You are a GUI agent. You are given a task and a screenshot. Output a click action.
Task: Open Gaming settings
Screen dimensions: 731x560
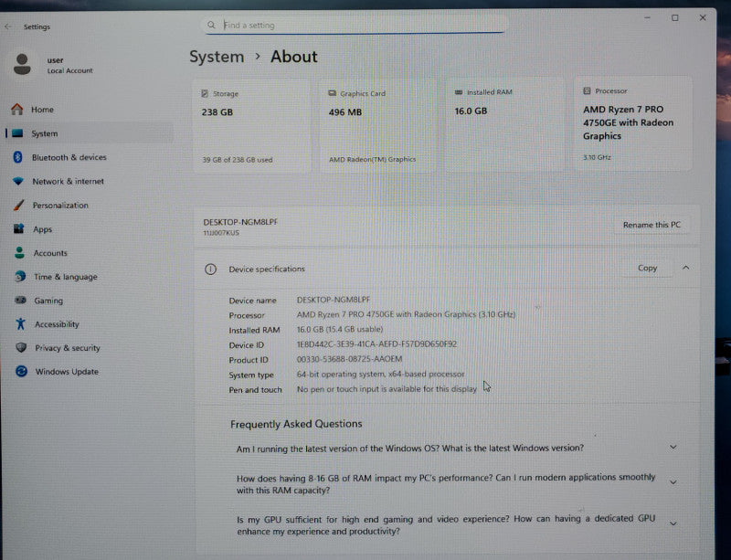point(89,301)
